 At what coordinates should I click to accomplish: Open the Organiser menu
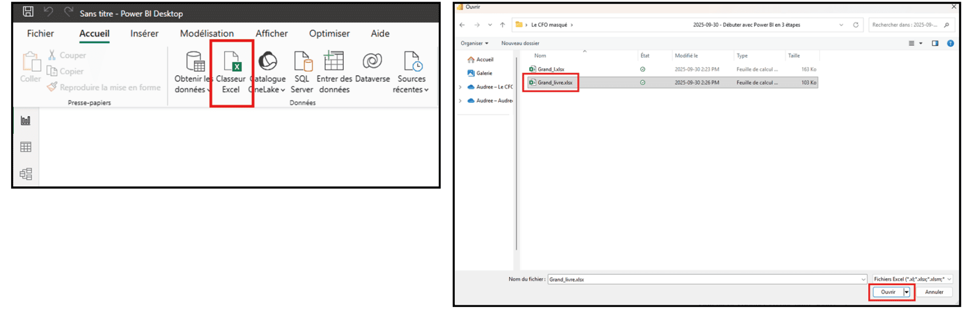(474, 43)
